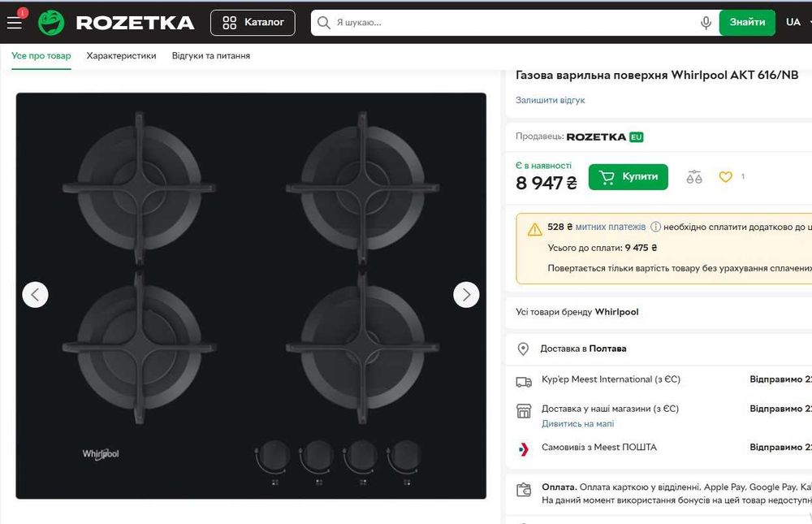Click the 'Дивитись на мапі' link
Image resolution: width=812 pixels, height=524 pixels.
[577, 423]
